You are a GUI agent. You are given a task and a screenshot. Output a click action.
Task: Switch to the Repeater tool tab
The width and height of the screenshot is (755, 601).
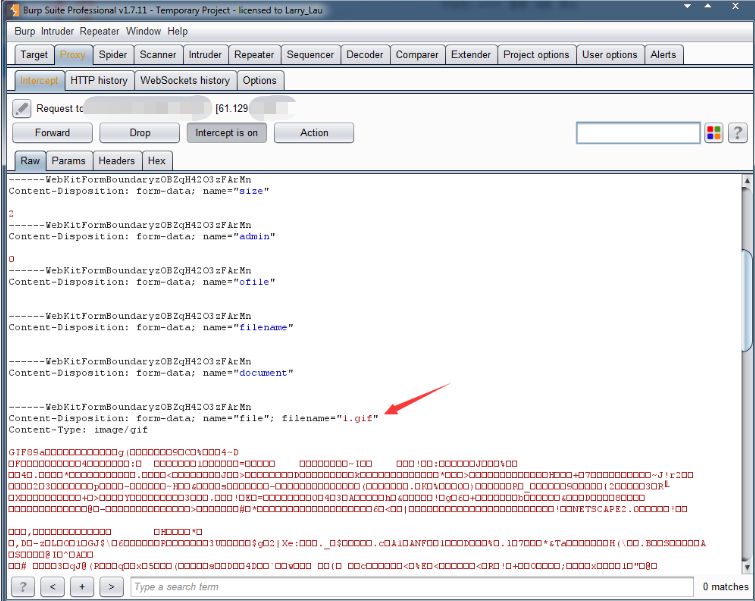tap(254, 55)
